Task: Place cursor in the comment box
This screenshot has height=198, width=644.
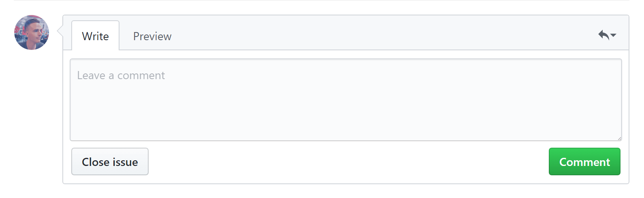Action: coord(345,100)
